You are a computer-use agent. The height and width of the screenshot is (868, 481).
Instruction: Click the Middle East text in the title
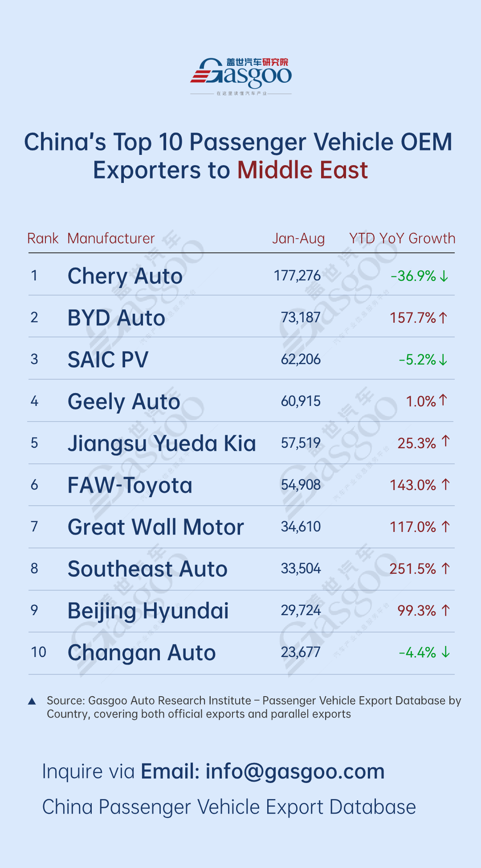(x=302, y=170)
